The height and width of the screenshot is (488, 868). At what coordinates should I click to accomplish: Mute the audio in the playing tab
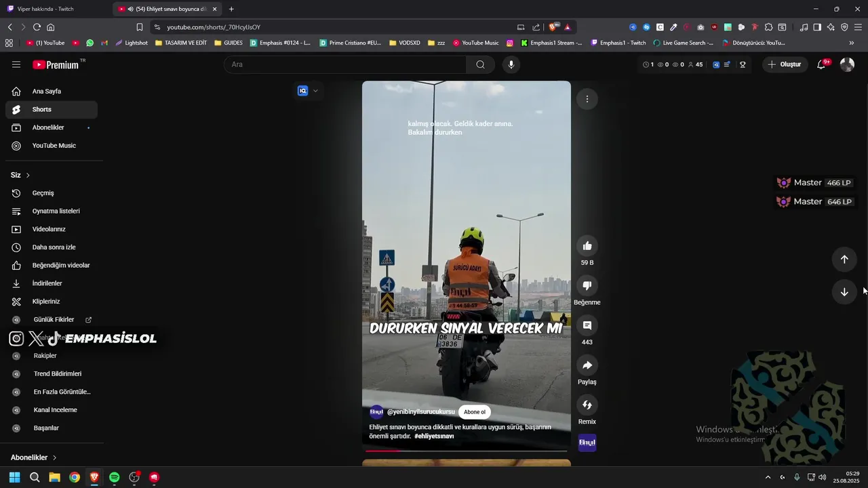[x=130, y=9]
